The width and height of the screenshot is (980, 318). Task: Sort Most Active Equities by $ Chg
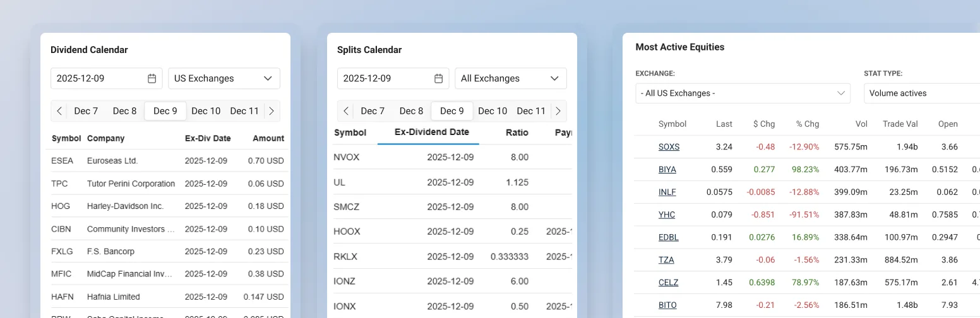point(764,124)
